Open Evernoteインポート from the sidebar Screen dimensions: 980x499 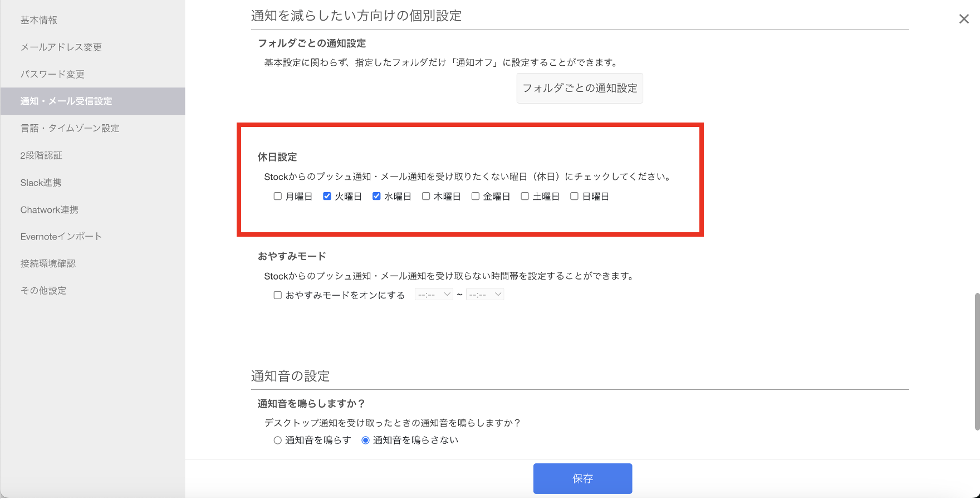(x=61, y=236)
